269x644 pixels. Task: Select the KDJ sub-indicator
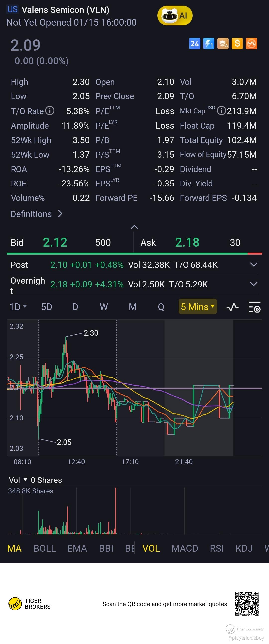click(244, 548)
